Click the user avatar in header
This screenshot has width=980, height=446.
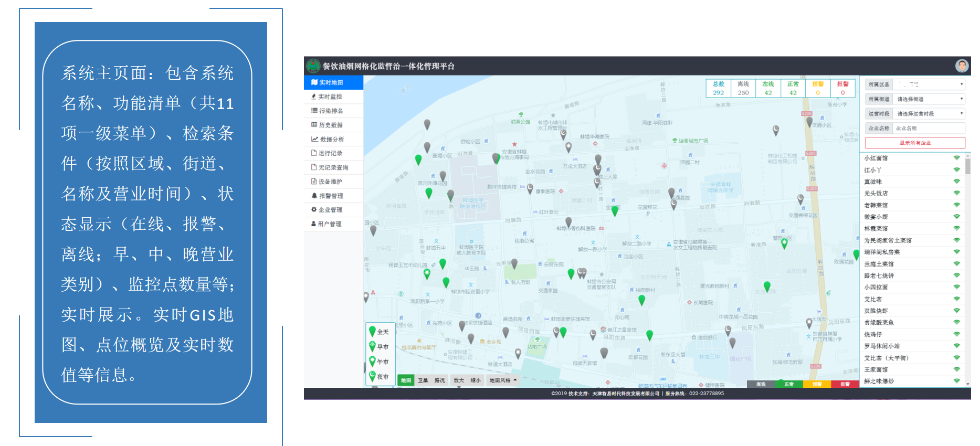click(x=962, y=66)
